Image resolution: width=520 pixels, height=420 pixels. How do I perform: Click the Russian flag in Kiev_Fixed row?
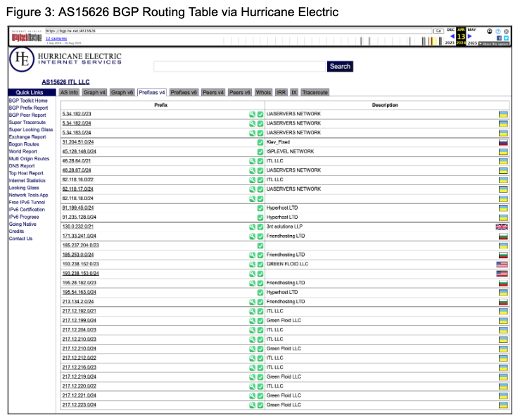click(503, 143)
